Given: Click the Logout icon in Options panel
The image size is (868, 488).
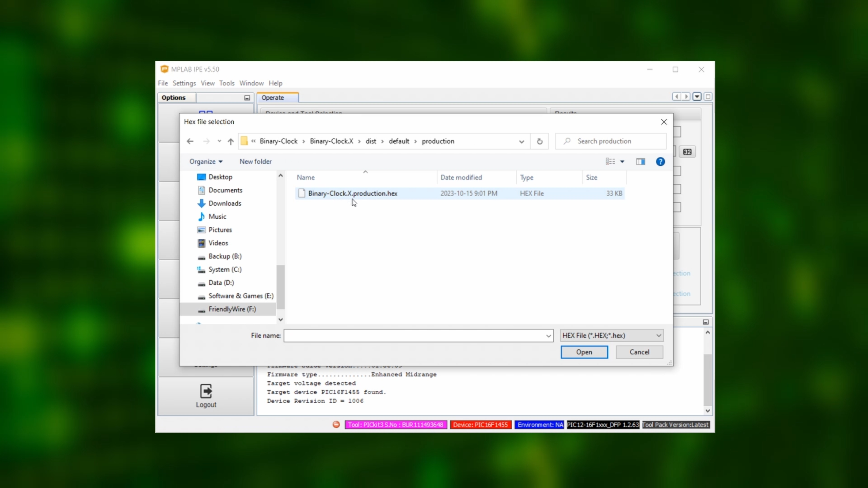Looking at the screenshot, I should pyautogui.click(x=206, y=391).
